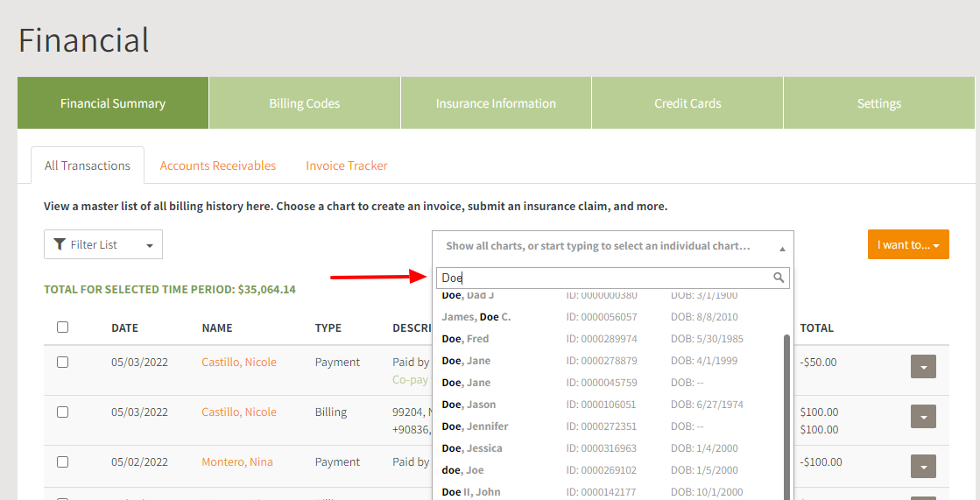The image size is (980, 500).
Task: Open the Invoice Tracker subtab
Action: [347, 165]
